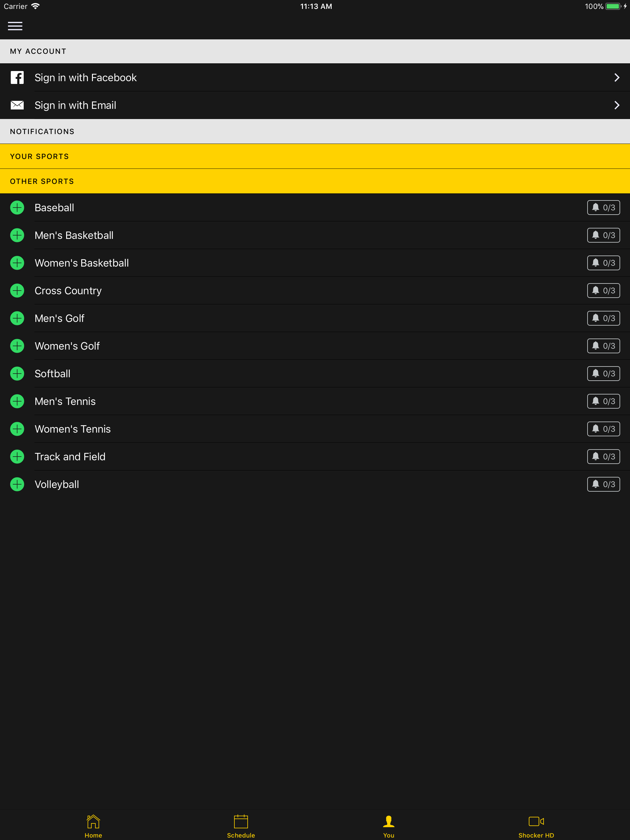
Task: Select the Women's Tennis label
Action: click(x=73, y=429)
